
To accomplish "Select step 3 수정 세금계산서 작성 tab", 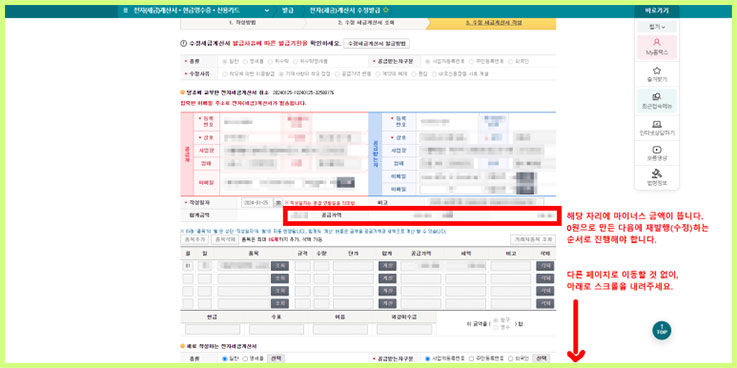I will (x=494, y=23).
